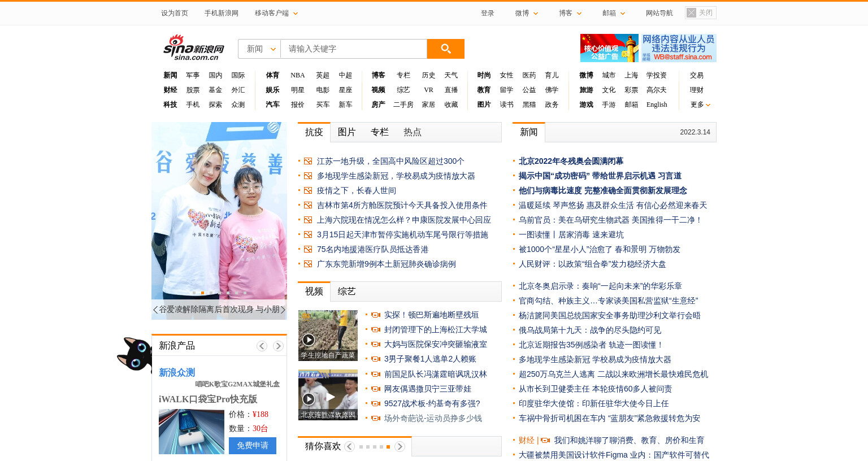Image resolution: width=868 pixels, height=461 pixels.
Task: Expand 移动客户端 dropdown
Action: 276,13
